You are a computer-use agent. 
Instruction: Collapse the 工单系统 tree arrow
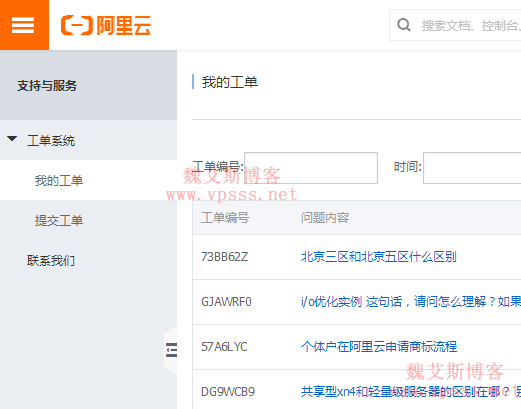12,139
